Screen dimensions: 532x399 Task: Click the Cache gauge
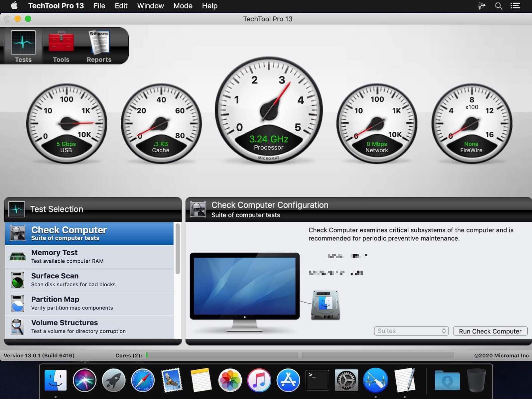(161, 124)
